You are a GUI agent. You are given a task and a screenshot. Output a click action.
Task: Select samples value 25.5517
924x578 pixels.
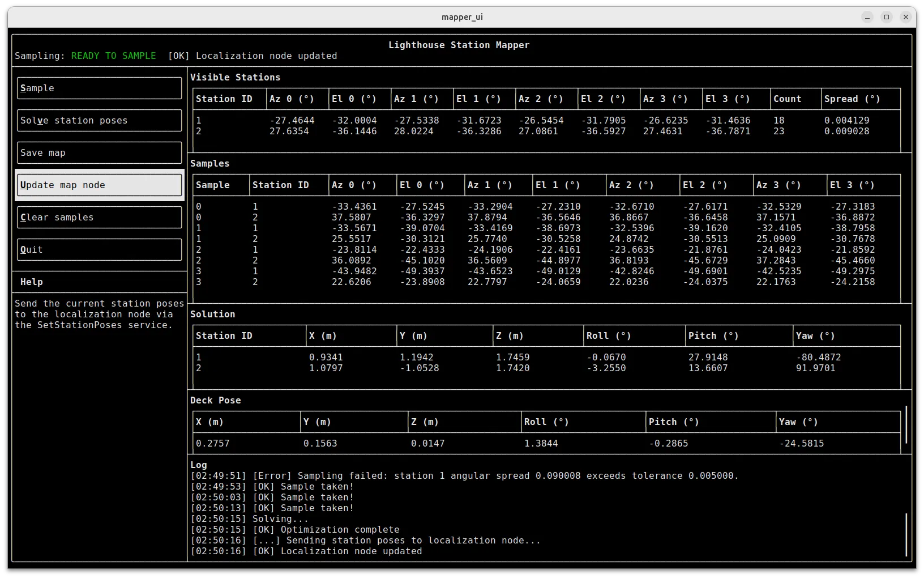(352, 239)
